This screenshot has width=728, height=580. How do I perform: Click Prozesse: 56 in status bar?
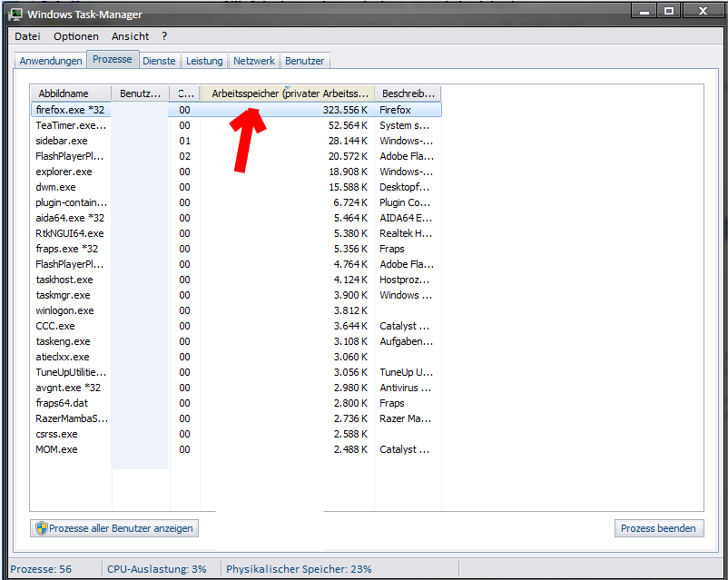click(41, 569)
